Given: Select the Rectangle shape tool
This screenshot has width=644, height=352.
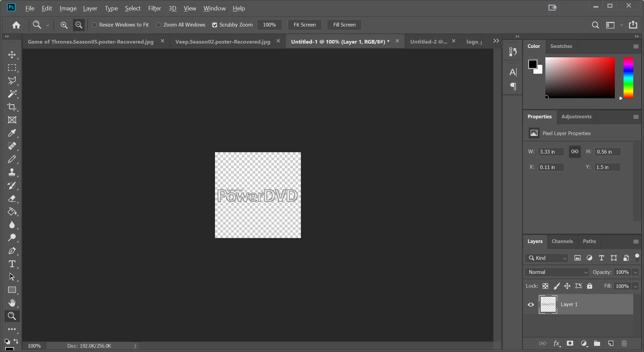Looking at the screenshot, I should click(12, 290).
